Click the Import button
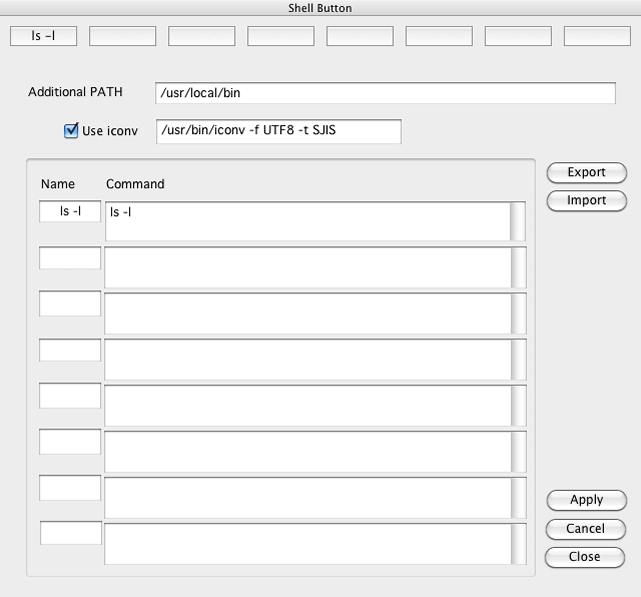 point(587,201)
